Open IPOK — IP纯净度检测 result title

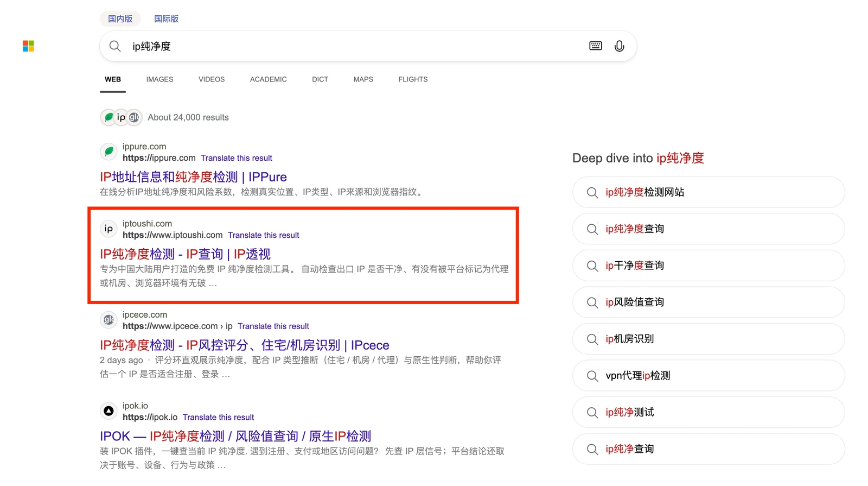pyautogui.click(x=235, y=437)
